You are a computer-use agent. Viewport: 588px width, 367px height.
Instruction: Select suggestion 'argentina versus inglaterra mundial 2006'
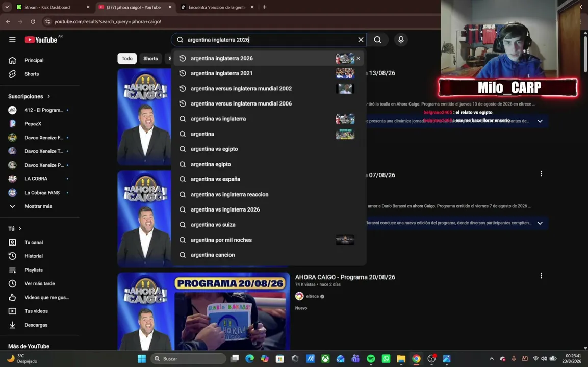click(x=268, y=103)
